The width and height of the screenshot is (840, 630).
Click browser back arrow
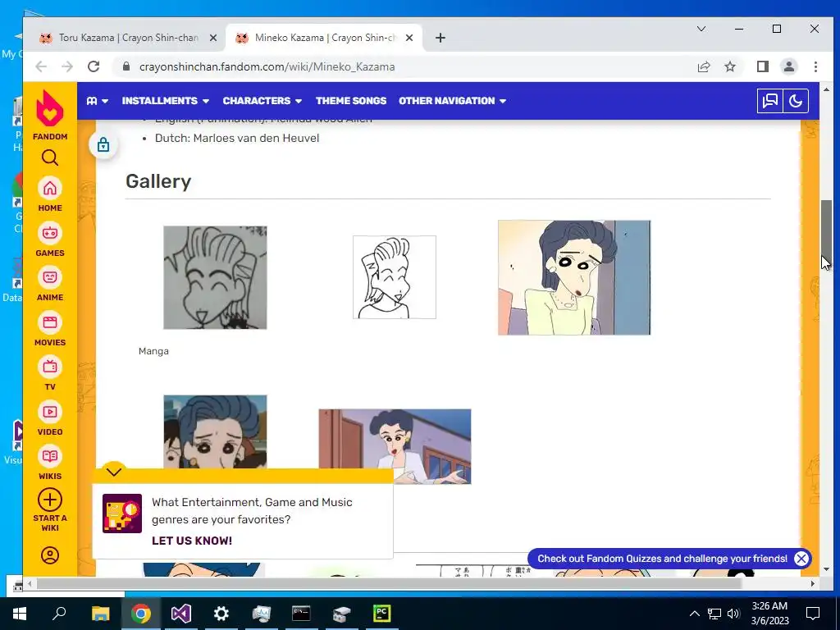[x=41, y=66]
